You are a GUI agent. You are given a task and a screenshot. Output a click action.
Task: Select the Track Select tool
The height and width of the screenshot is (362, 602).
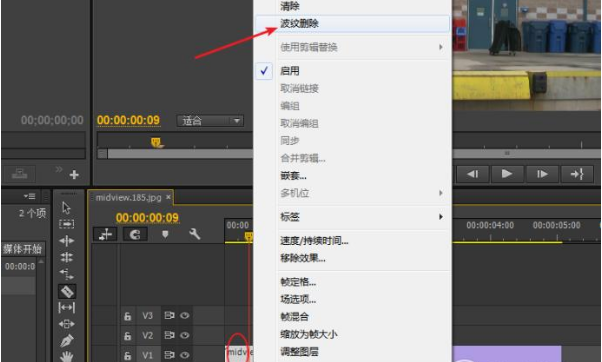pyautogui.click(x=66, y=224)
